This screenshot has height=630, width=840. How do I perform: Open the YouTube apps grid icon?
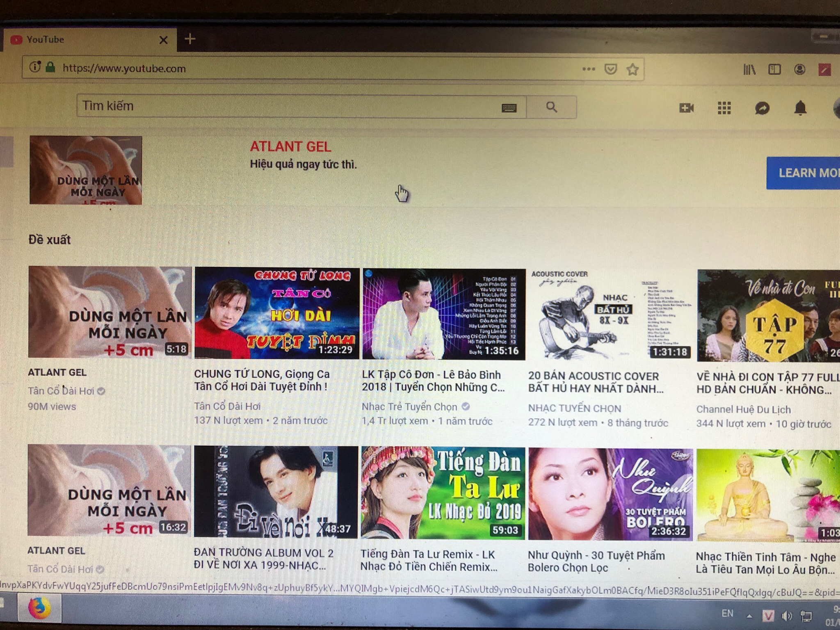tap(724, 108)
